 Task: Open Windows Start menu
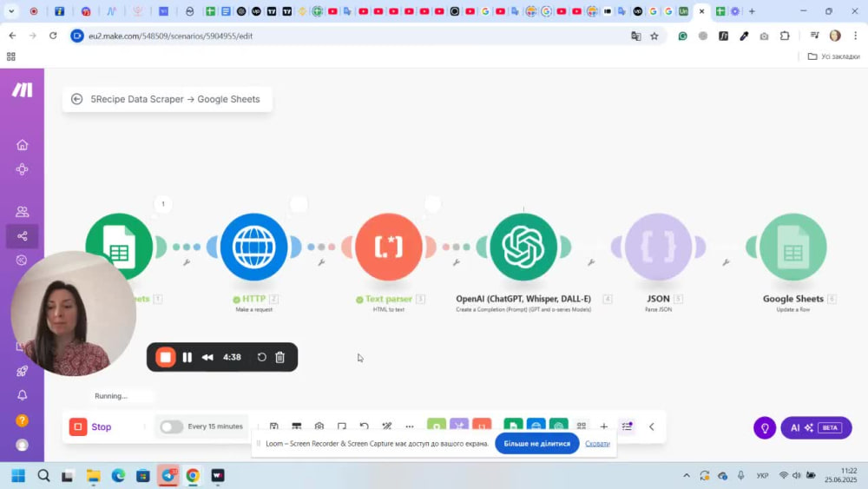tap(18, 476)
